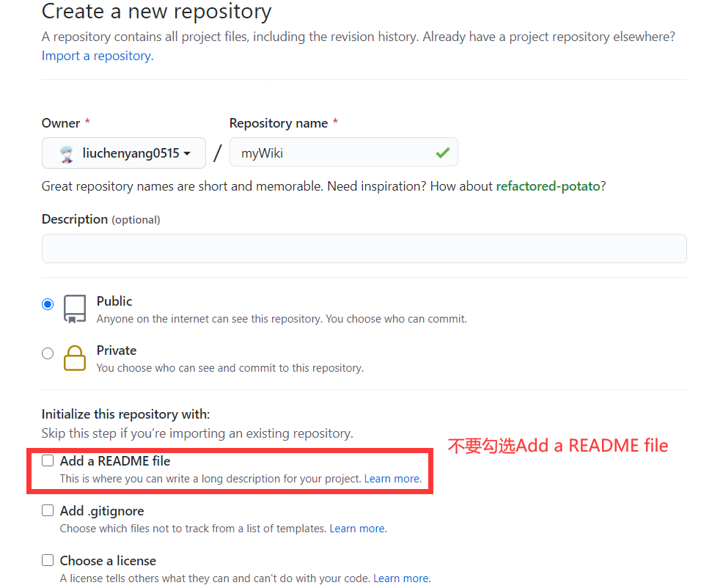The height and width of the screenshot is (588, 701).
Task: Open Learn more link for license
Action: pyautogui.click(x=402, y=578)
